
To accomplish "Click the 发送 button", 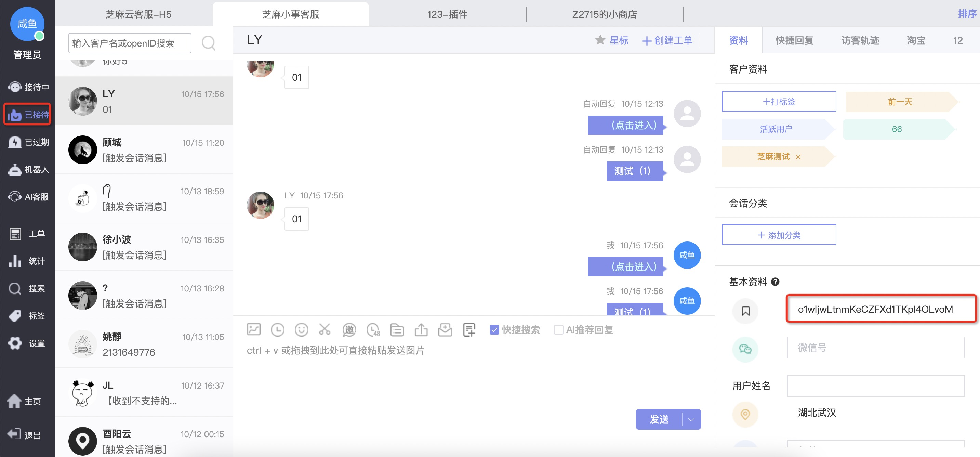I will tap(659, 419).
